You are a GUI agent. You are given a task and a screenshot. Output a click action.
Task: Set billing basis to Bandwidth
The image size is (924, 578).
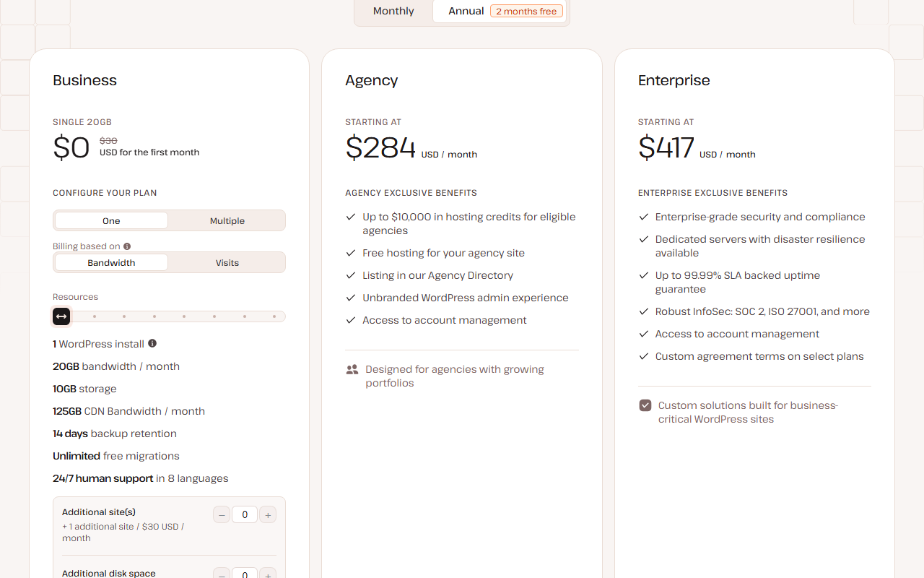tap(111, 263)
